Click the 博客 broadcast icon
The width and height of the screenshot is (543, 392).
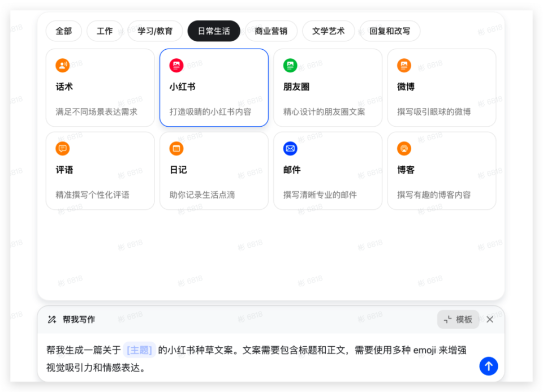404,148
